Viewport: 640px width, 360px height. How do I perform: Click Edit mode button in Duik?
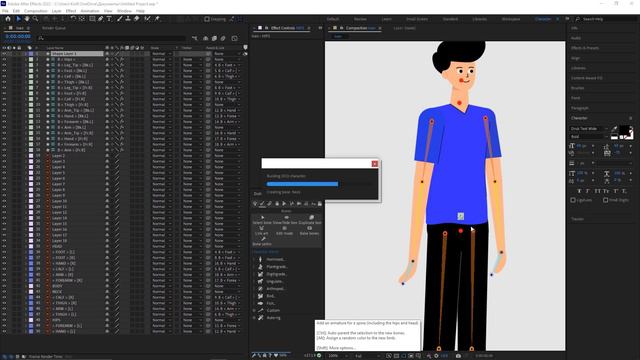click(x=284, y=231)
